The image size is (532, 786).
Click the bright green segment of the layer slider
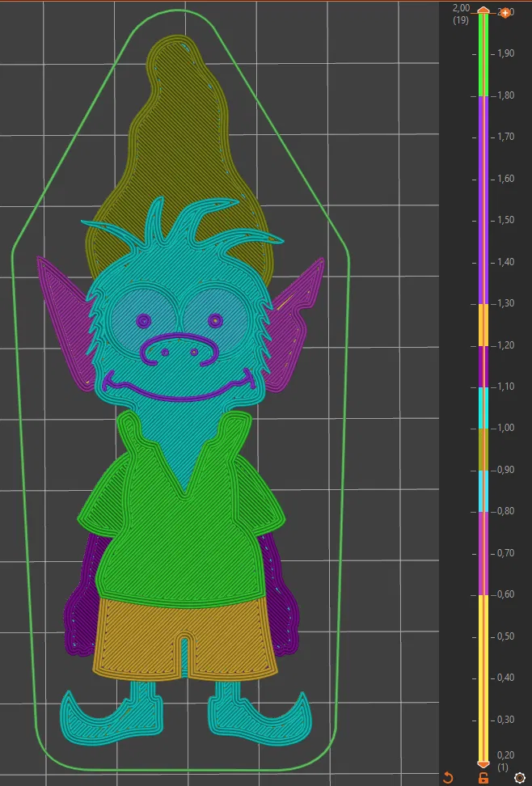pyautogui.click(x=483, y=55)
